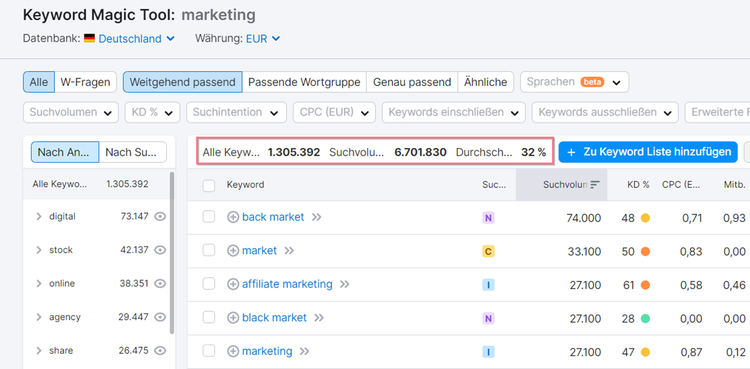Image resolution: width=750 pixels, height=369 pixels.
Task: Click the German flag icon next to Datenbank
Action: (89, 38)
